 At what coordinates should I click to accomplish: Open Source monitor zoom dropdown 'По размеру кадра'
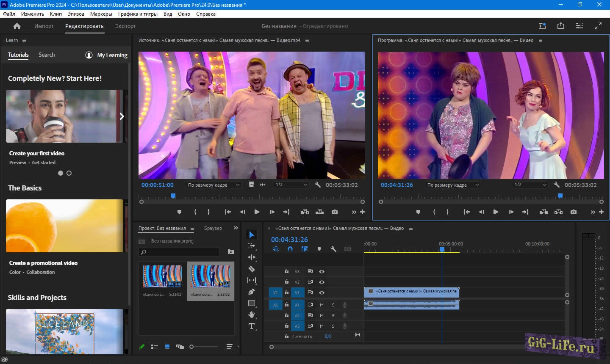pos(213,185)
